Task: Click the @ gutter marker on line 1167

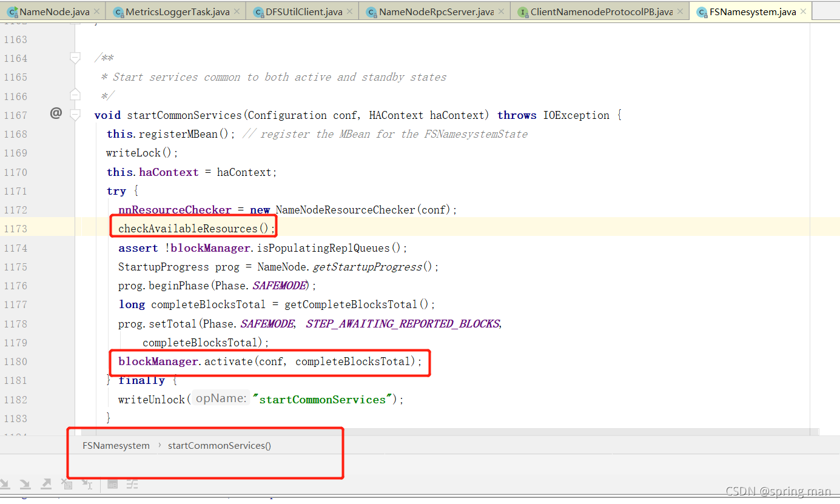Action: (x=56, y=113)
